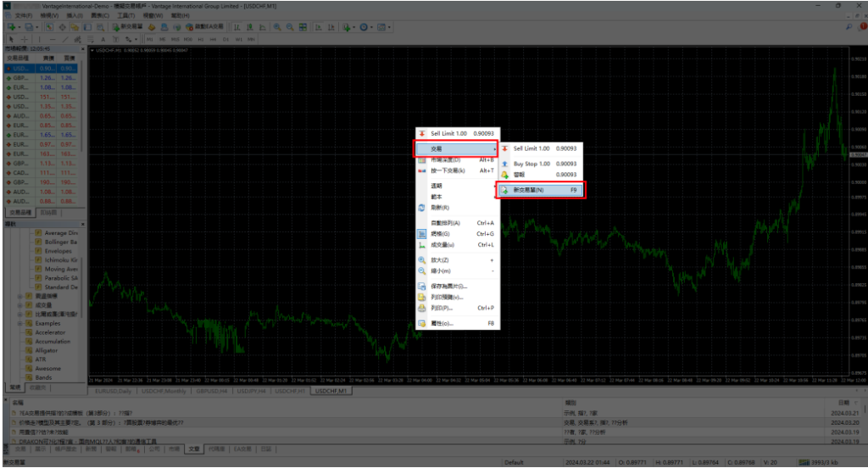Viewport: 868px width, 468px height.
Task: Select the Moving Average indicator in navigator
Action: (x=56, y=270)
